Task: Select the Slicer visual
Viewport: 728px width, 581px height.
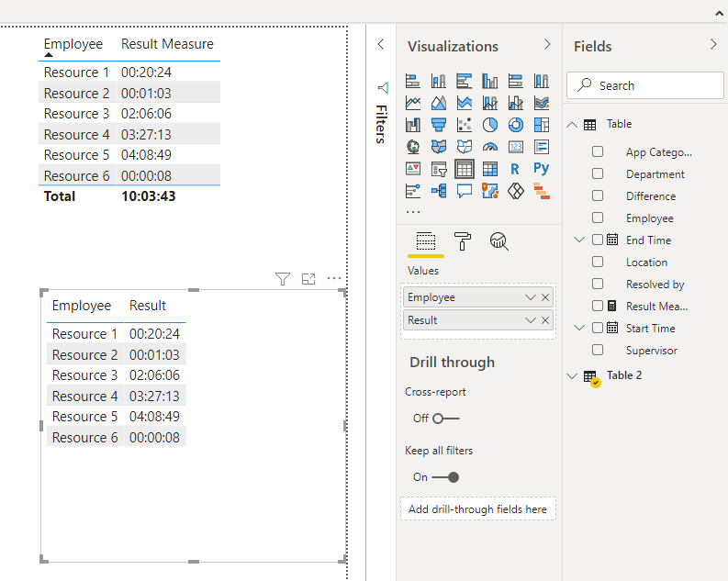Action: coord(438,170)
